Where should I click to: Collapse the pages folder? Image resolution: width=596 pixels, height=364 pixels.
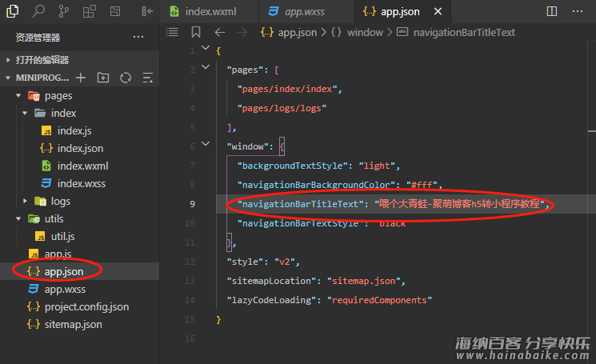18,96
